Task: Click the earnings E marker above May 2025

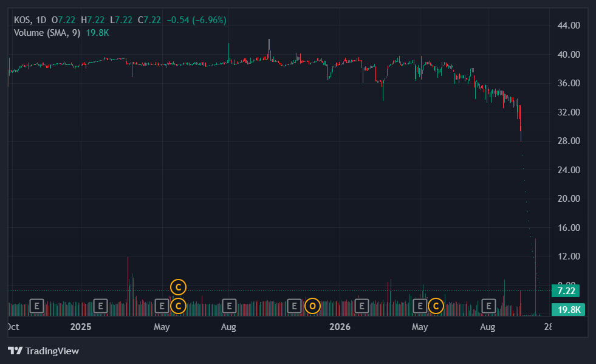Action: click(162, 306)
